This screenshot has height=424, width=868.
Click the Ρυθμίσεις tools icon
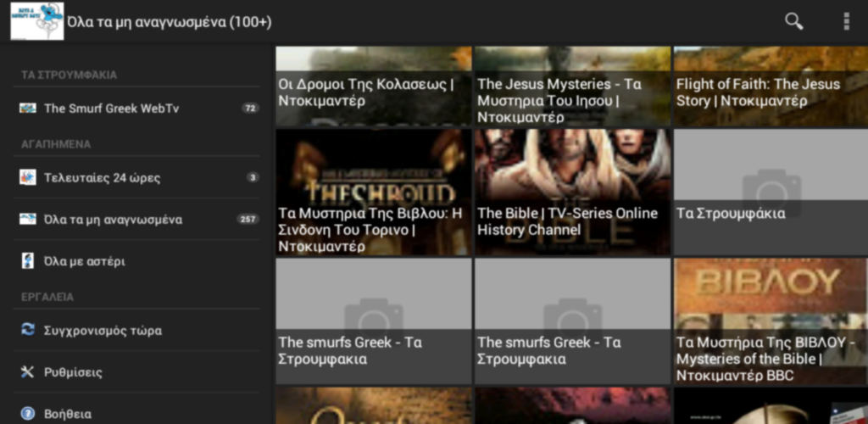click(28, 372)
